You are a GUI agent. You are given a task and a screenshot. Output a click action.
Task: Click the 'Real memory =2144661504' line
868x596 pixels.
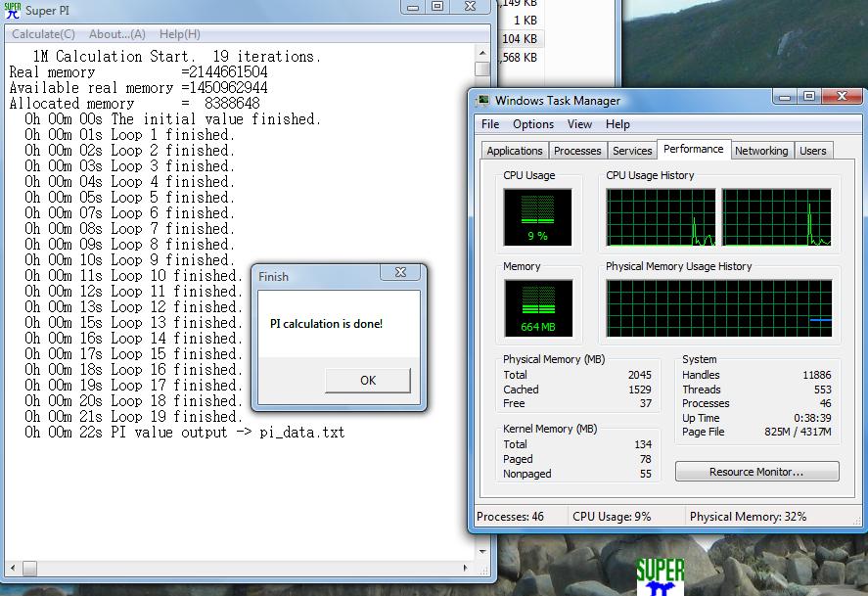point(138,72)
